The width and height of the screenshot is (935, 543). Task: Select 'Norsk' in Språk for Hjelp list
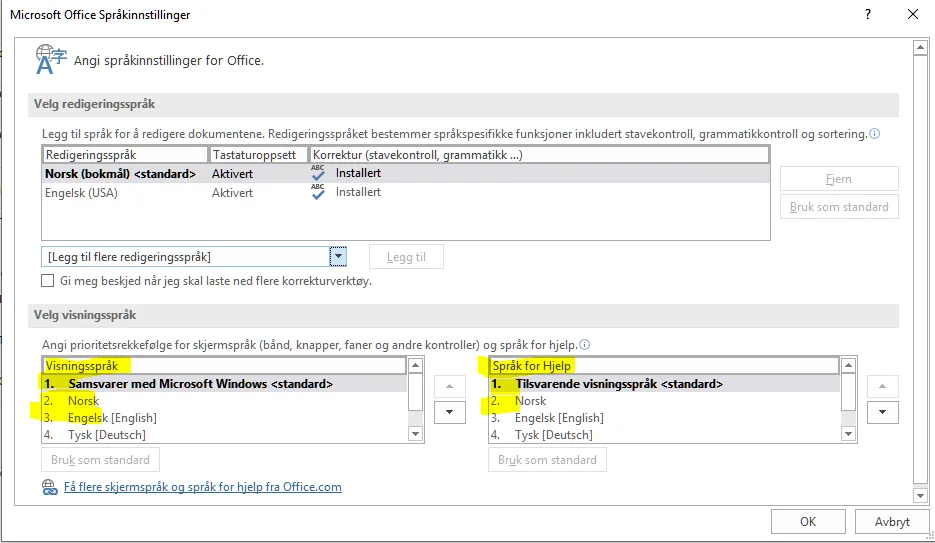[665, 401]
